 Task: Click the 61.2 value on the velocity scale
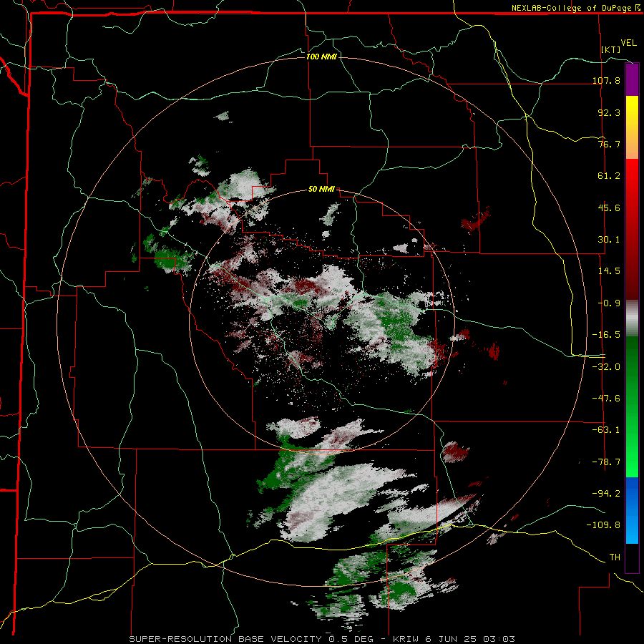click(609, 176)
